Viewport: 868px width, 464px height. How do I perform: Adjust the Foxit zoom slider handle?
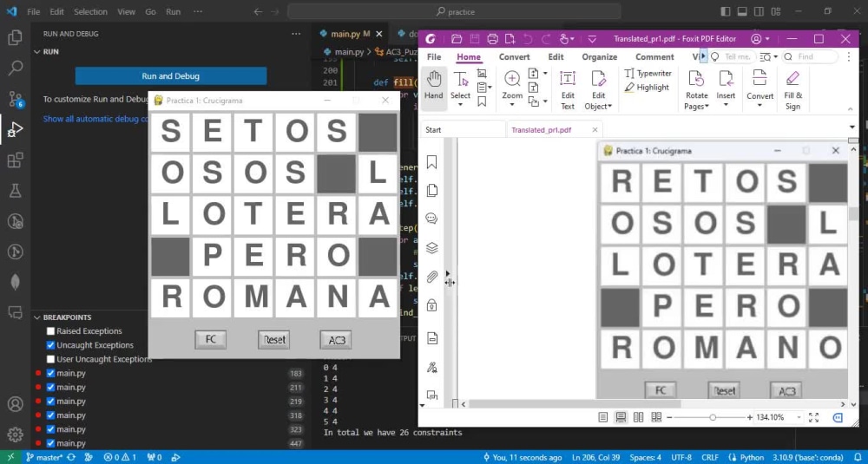tap(713, 417)
